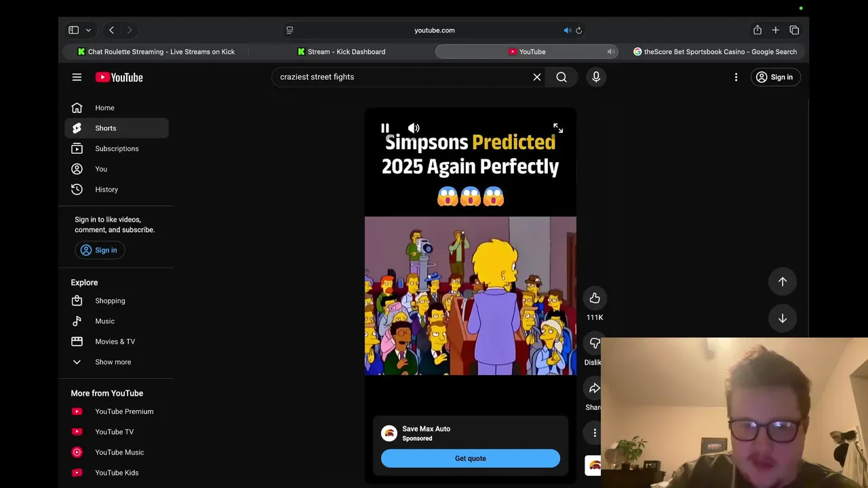
Task: Open History in the sidebar
Action: coord(117,189)
